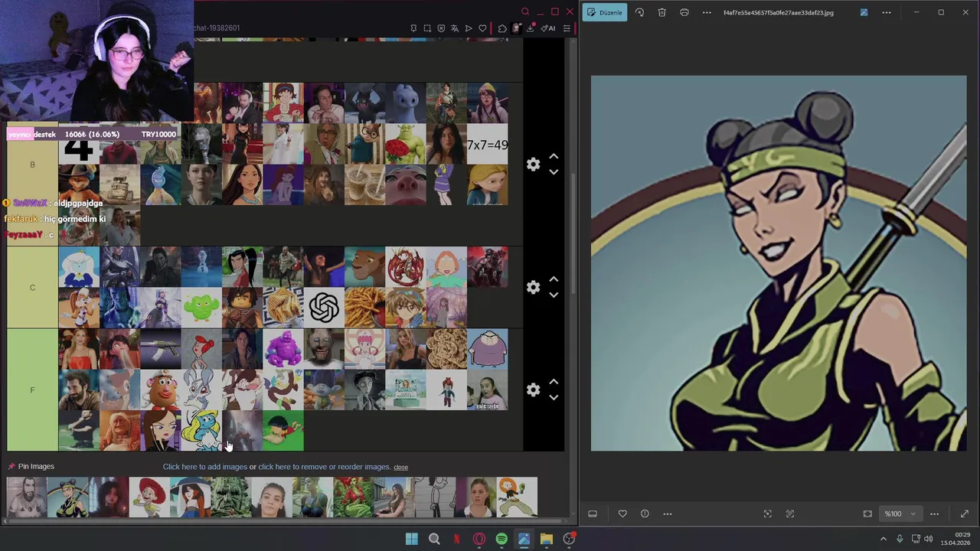Open the more options menu next to print
Viewport: 980px width, 551px height.
coord(707,12)
